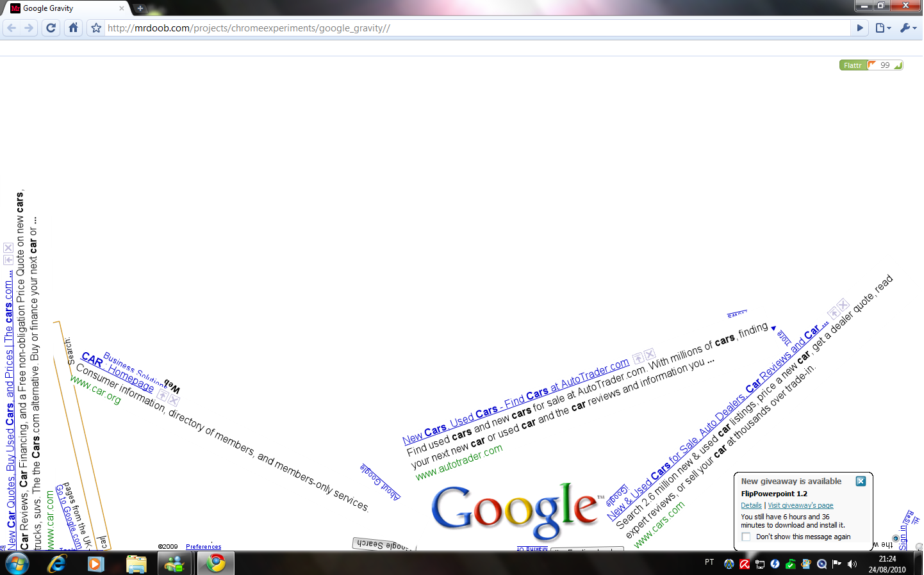Open the Chrome wrench settings menu
Screen dimensions: 924x575
(908, 28)
